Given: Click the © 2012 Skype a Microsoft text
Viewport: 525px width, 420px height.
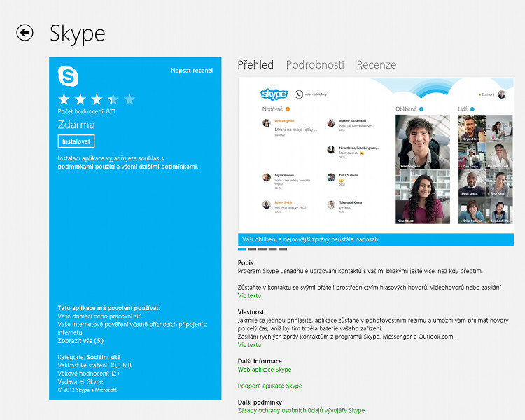Looking at the screenshot, I should 87,390.
